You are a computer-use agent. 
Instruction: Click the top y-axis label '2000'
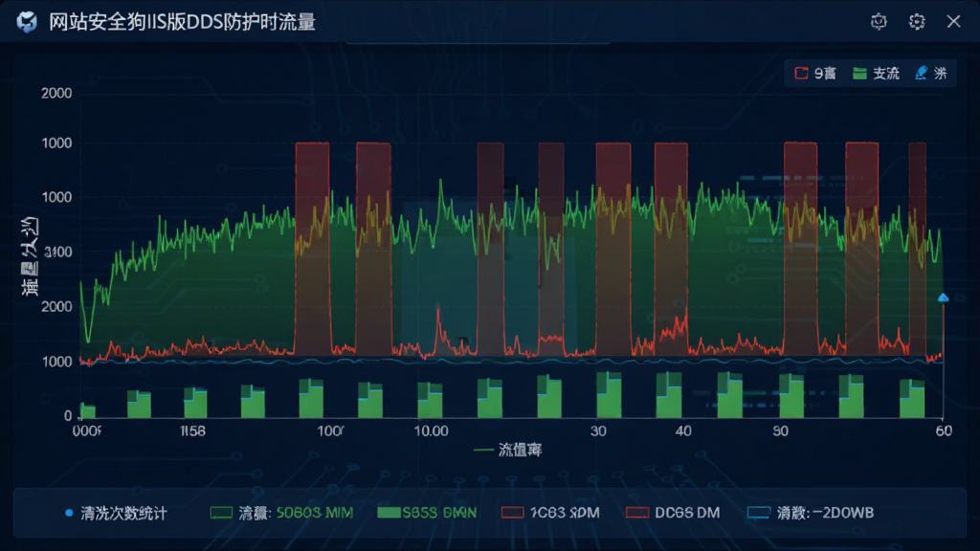click(x=56, y=93)
